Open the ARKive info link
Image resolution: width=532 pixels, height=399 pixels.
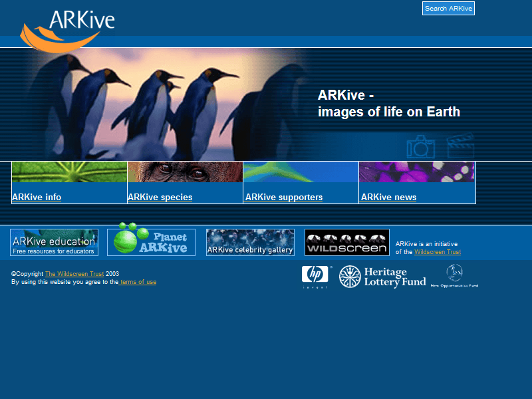click(37, 197)
